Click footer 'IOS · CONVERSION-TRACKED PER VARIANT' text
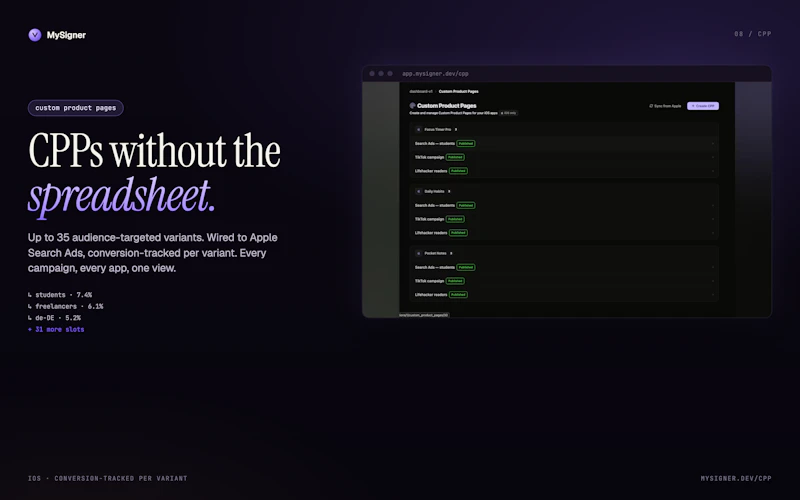Viewport: 800px width, 500px height. pyautogui.click(x=108, y=478)
